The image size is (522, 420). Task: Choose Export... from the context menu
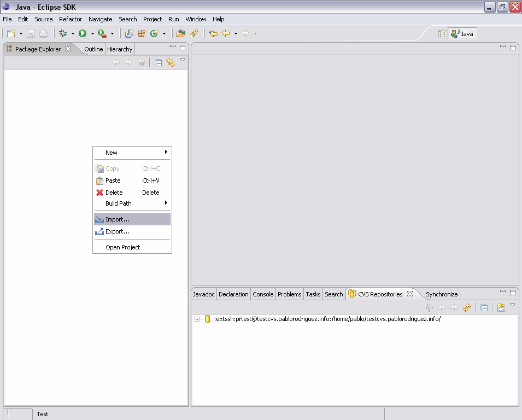(132, 231)
